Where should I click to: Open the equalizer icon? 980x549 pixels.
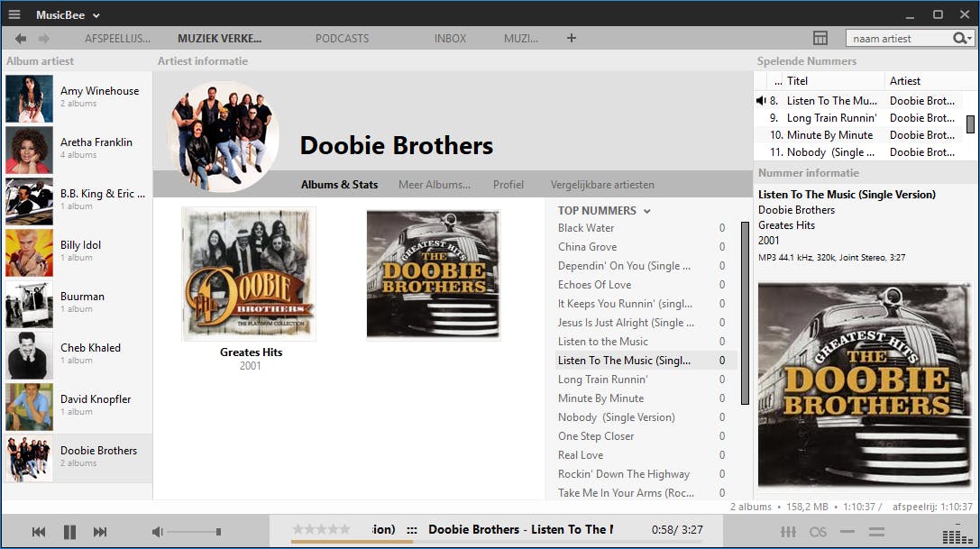(x=788, y=532)
